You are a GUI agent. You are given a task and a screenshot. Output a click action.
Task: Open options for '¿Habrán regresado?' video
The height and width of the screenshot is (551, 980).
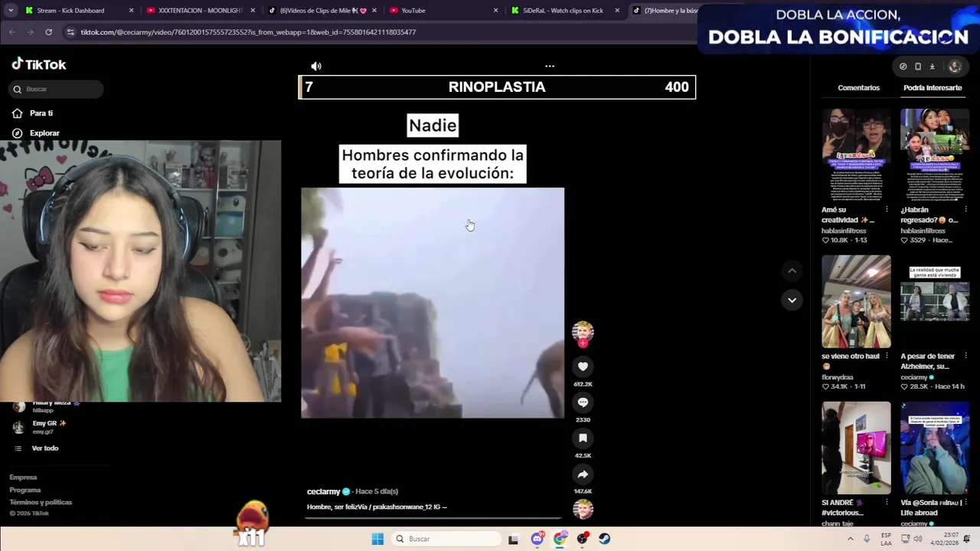click(965, 210)
